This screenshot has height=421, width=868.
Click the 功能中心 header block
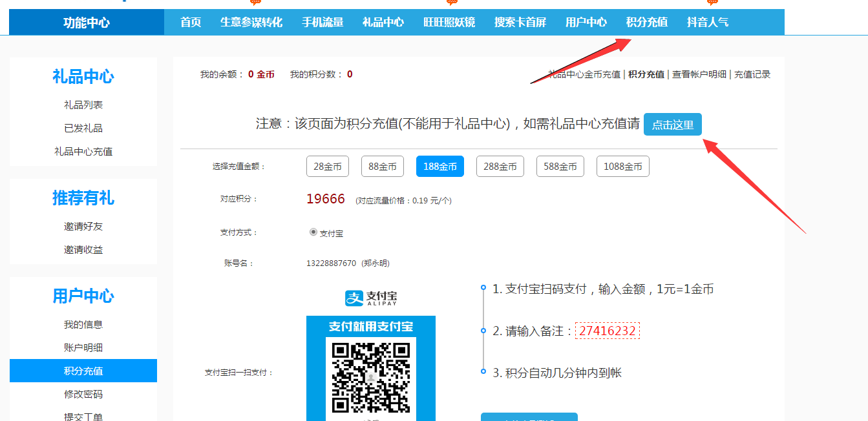point(87,23)
